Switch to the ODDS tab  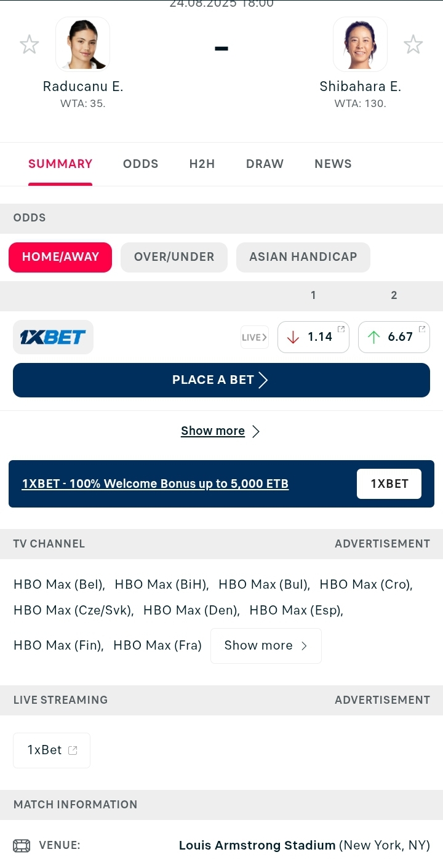tap(141, 164)
